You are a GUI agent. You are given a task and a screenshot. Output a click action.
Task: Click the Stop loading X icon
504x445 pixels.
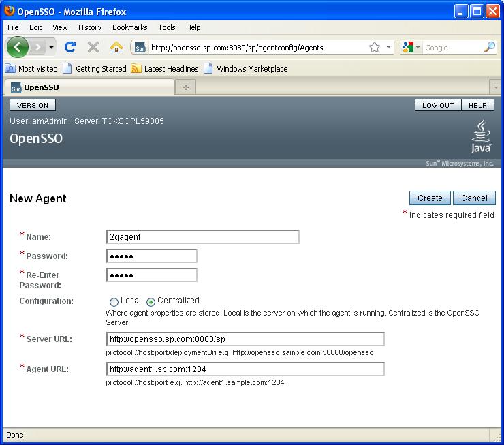tap(93, 48)
